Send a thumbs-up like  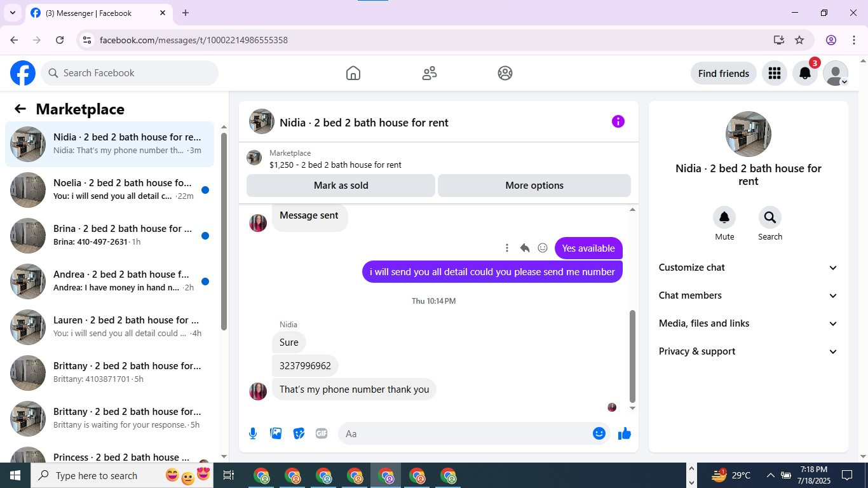[625, 433]
